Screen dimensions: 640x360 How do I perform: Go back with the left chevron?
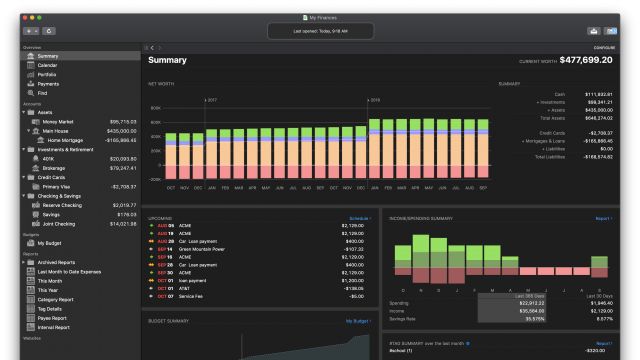coord(152,48)
